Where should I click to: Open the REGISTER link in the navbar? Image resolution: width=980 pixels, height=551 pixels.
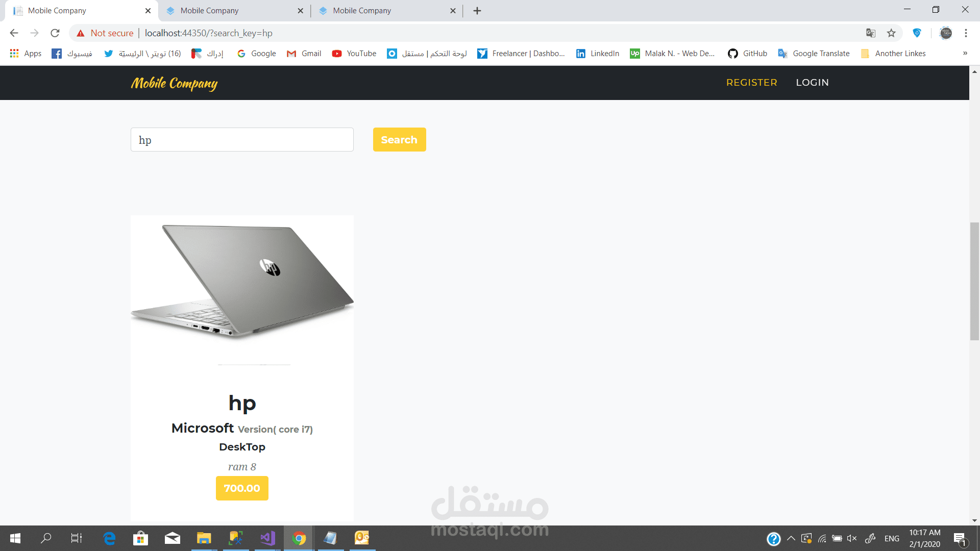[751, 83]
